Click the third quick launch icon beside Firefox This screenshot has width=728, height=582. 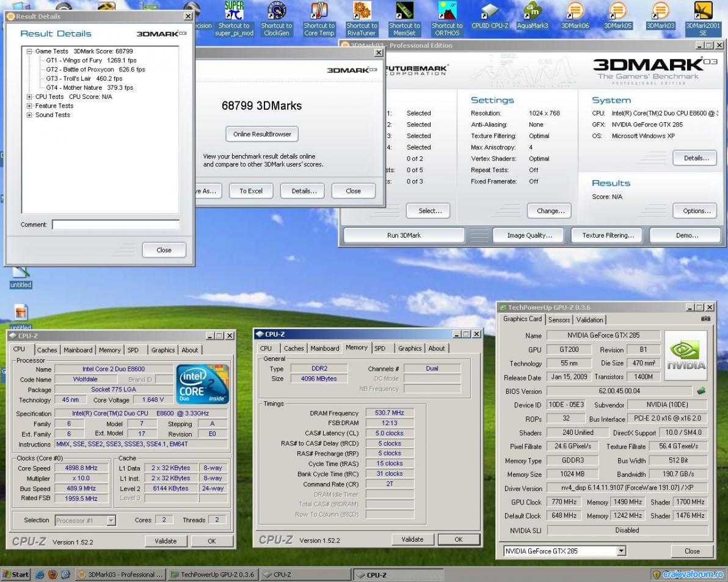(x=65, y=575)
